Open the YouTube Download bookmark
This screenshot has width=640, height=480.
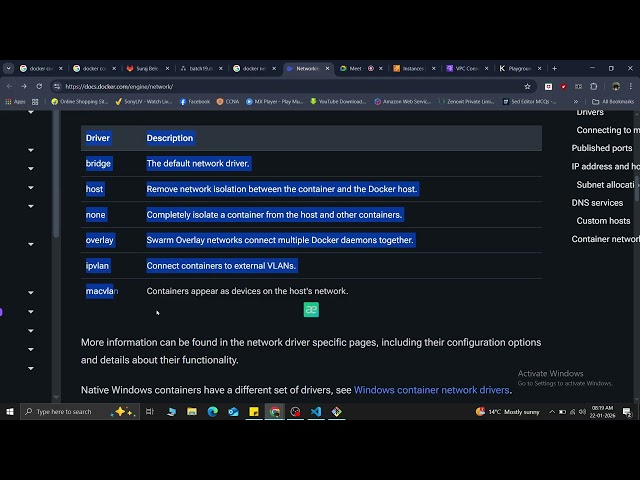[x=338, y=102]
